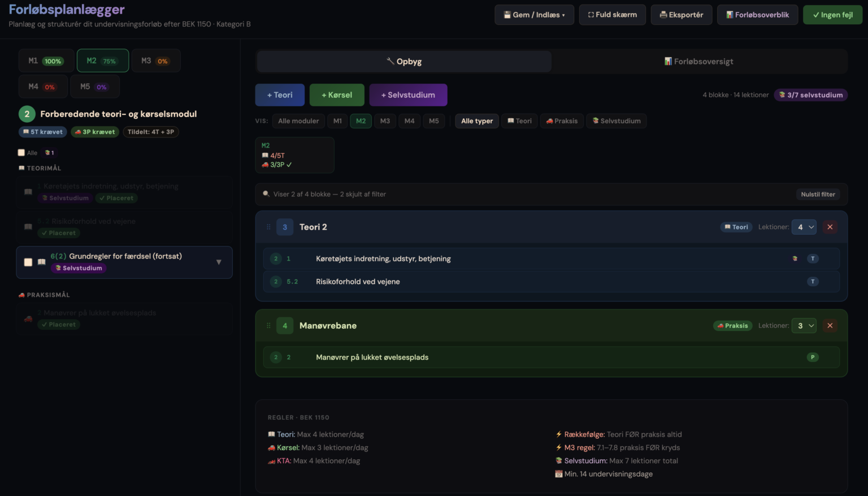This screenshot has width=868, height=496.
Task: Expand the Grundregler for færdsel item arrow
Action: point(219,262)
